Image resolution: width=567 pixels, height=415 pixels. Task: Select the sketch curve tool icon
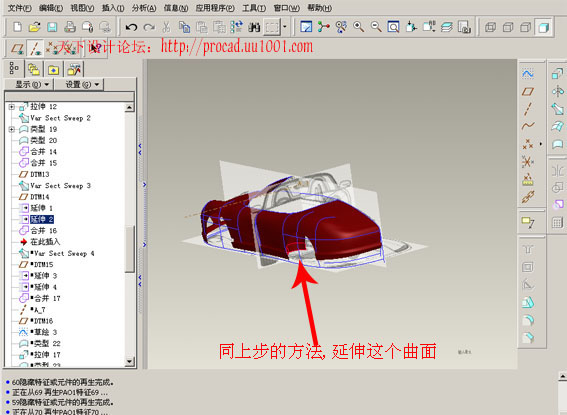(528, 74)
